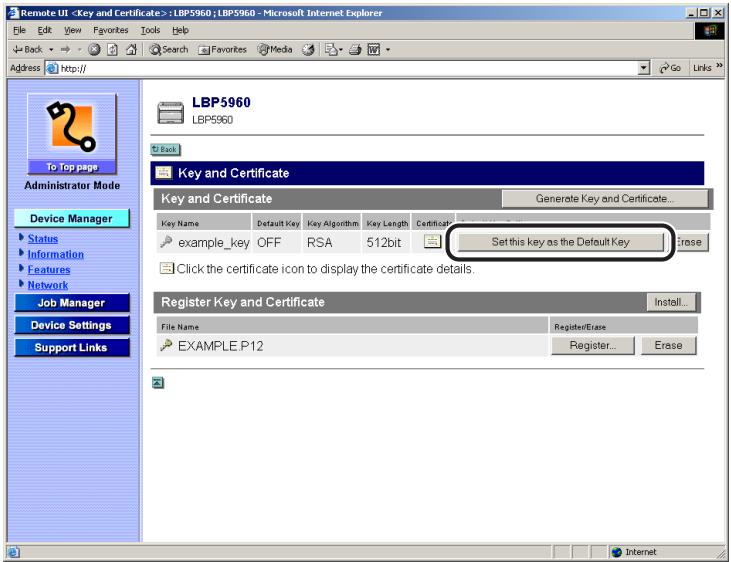This screenshot has width=731, height=562.
Task: Open the address bar dropdown arrow
Action: [x=643, y=69]
